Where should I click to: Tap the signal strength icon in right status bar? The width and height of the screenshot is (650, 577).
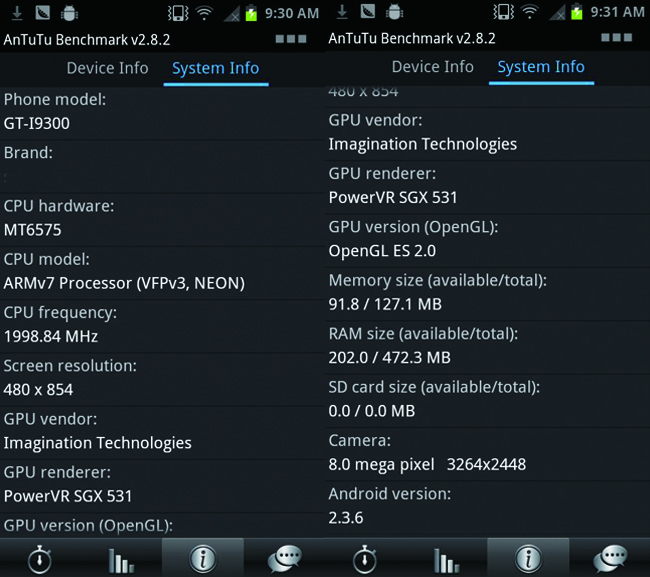tap(557, 13)
